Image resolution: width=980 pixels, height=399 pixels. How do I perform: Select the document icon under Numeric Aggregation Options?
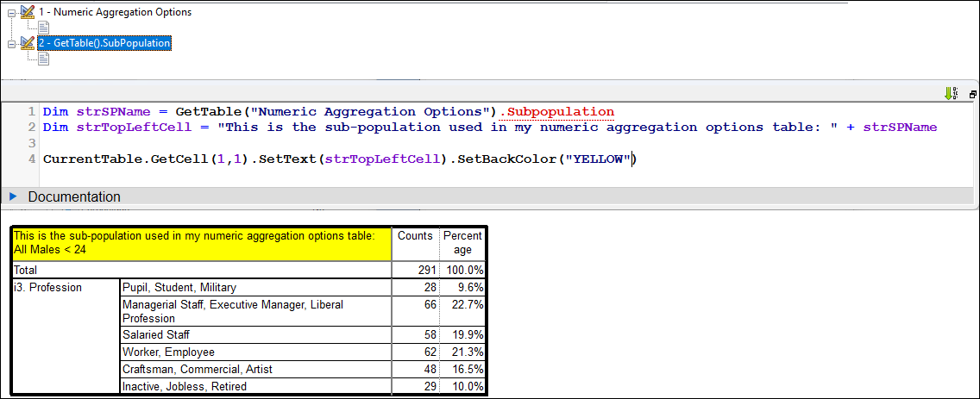[44, 27]
